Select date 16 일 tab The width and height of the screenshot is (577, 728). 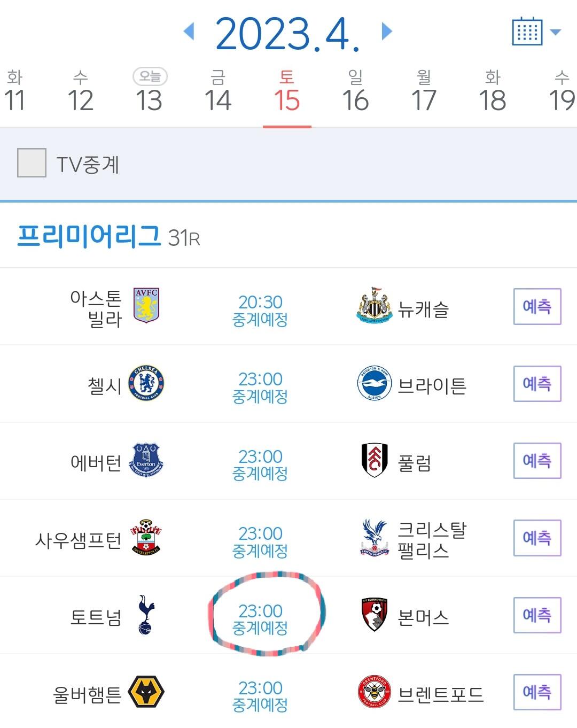pos(355,92)
